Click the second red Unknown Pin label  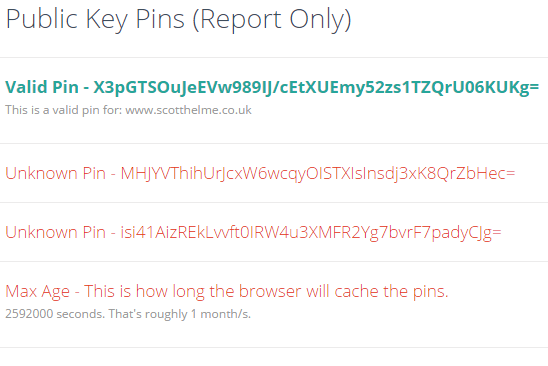pos(55,232)
